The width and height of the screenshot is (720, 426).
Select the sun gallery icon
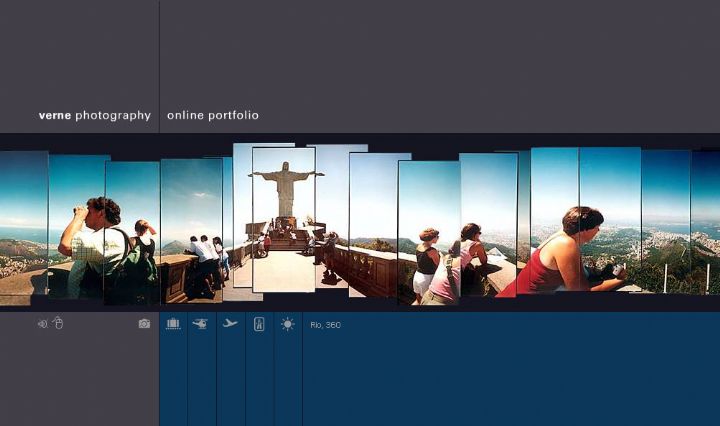click(288, 324)
